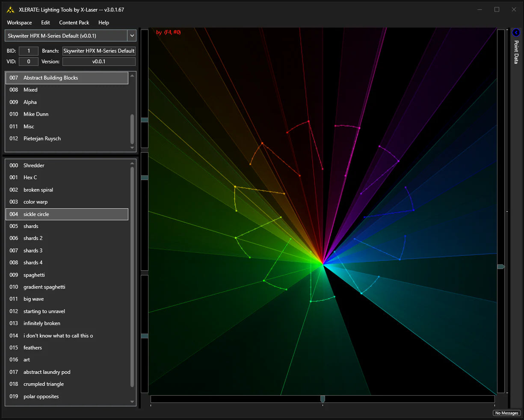Screen dimensions: 524x420
Task: Click the right vertical slider handle
Action: coord(500,266)
